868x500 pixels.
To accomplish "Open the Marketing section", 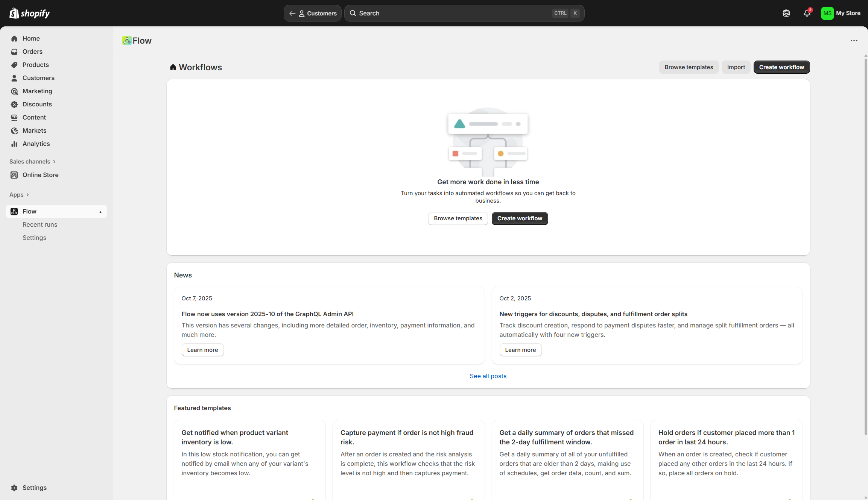I will pyautogui.click(x=37, y=91).
